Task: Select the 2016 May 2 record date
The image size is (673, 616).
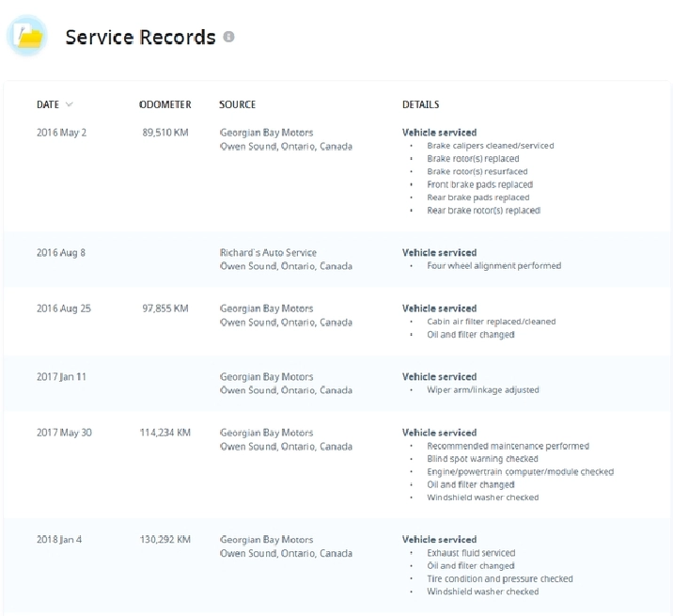Action: point(61,133)
